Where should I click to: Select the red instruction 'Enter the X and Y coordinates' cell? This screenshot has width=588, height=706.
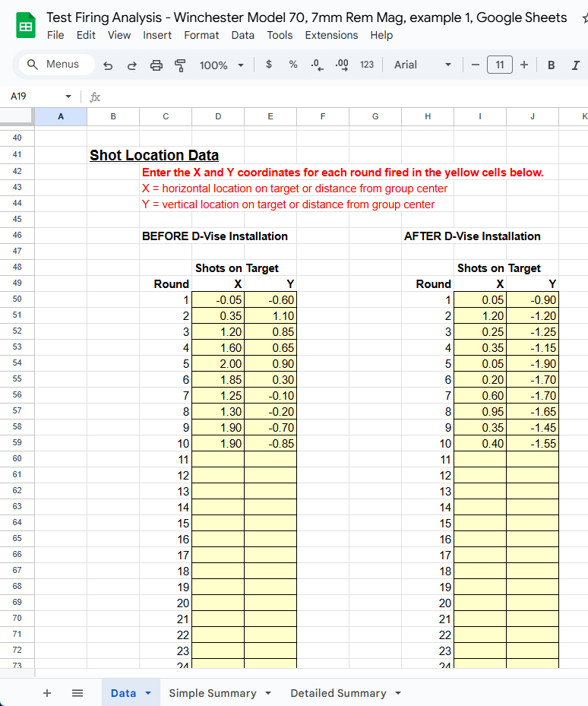[343, 173]
